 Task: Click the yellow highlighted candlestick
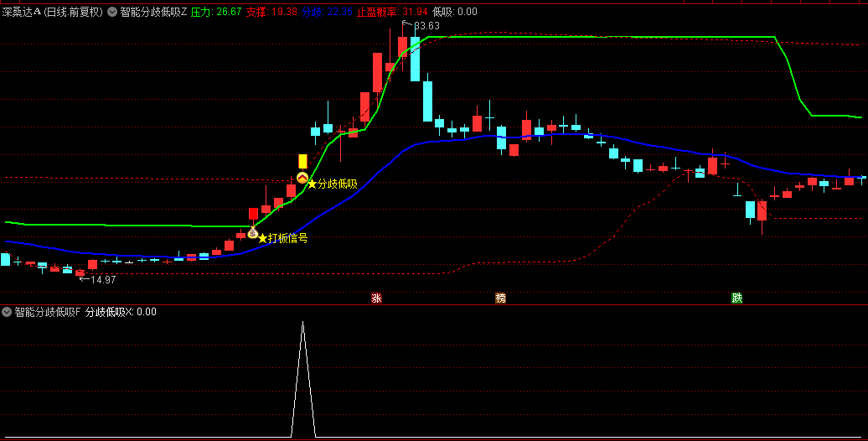point(302,161)
